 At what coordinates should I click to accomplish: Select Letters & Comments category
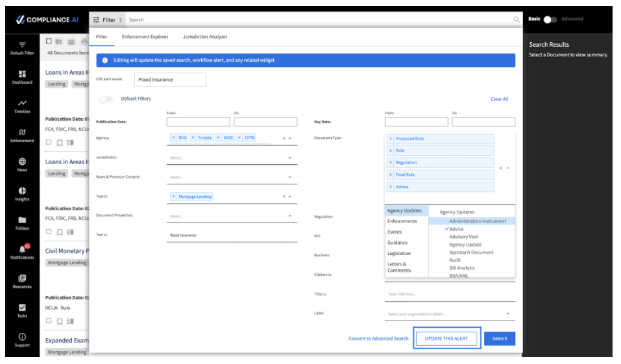tap(399, 267)
